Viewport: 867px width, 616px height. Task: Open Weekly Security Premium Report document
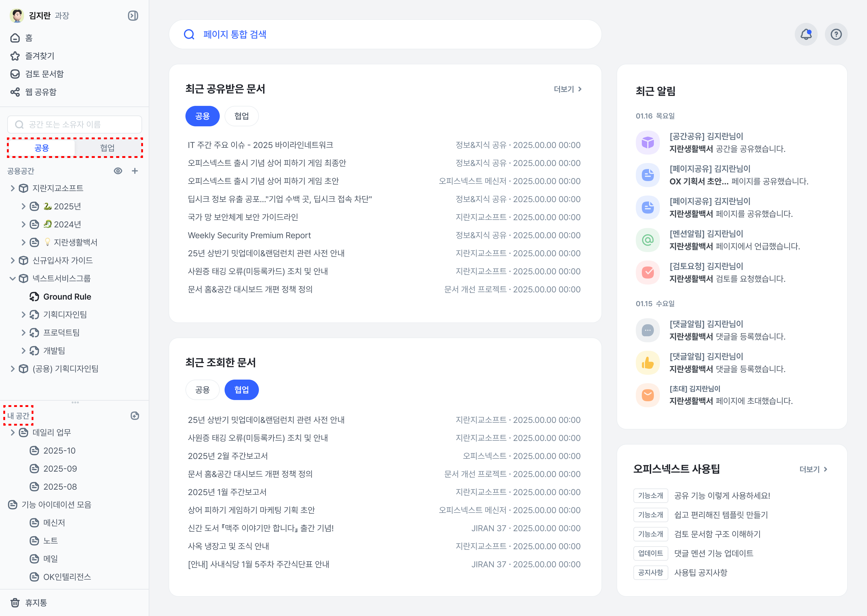pos(249,235)
